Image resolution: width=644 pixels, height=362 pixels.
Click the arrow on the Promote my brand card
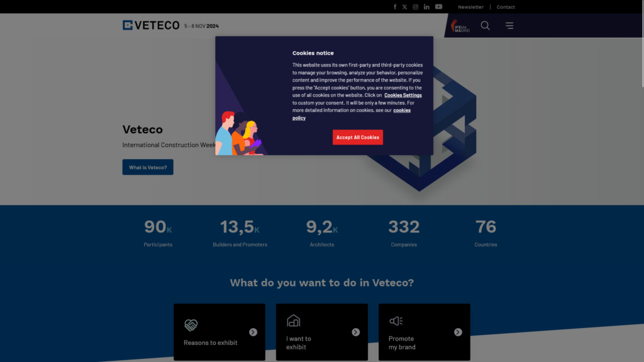tap(458, 332)
